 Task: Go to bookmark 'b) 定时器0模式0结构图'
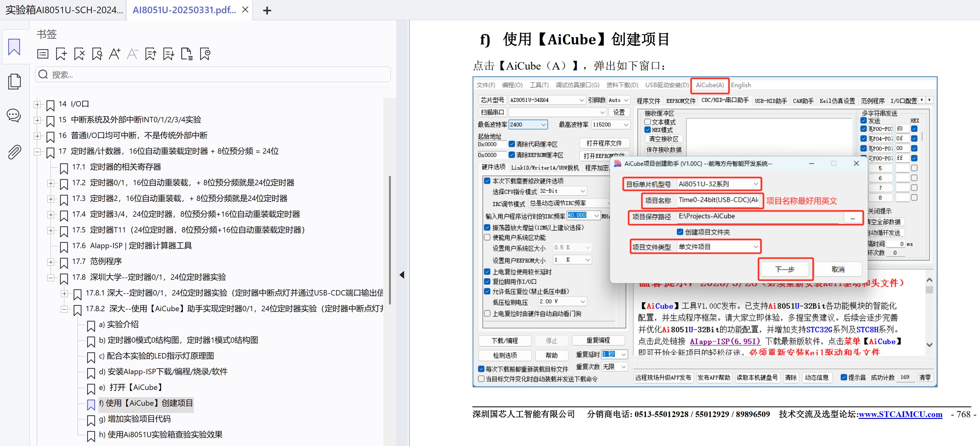[178, 340]
